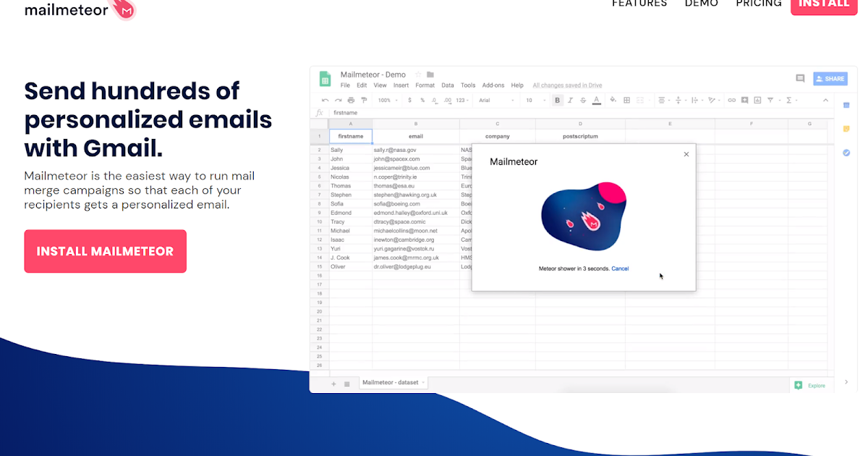The height and width of the screenshot is (456, 868).
Task: Open the zoom 100% dropdown
Action: [x=388, y=100]
